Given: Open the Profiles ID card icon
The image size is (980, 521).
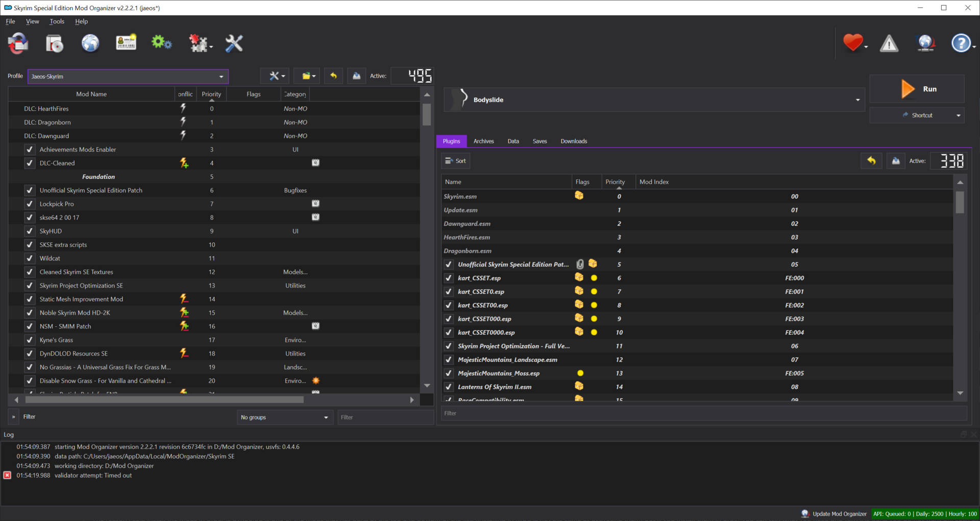Looking at the screenshot, I should [x=126, y=43].
